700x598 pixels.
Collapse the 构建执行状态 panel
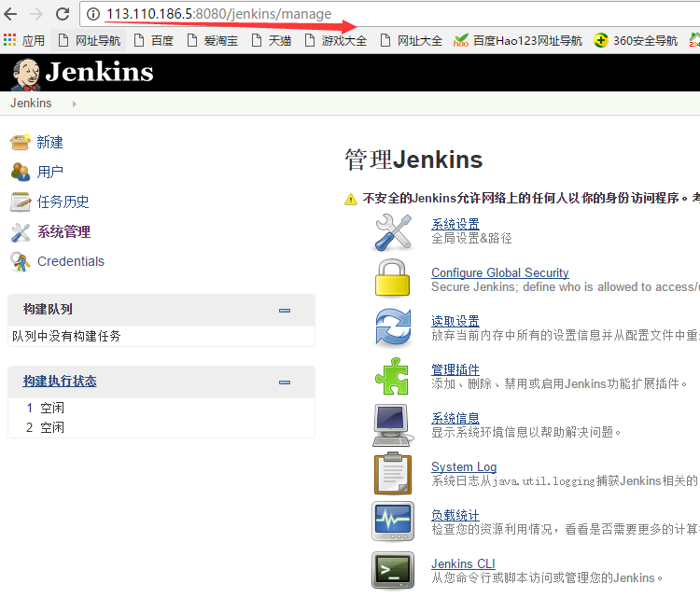tap(285, 382)
